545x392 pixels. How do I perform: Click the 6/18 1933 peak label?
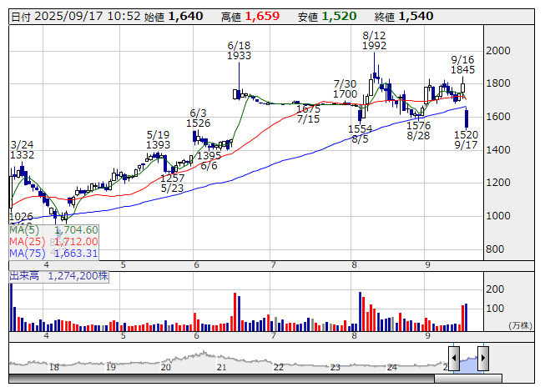pos(240,51)
